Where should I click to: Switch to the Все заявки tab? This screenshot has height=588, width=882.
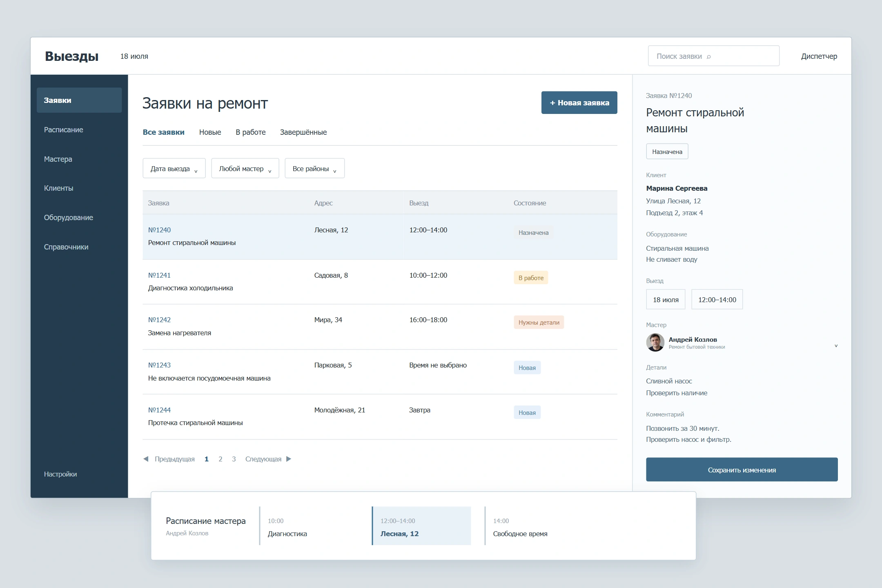pyautogui.click(x=163, y=132)
